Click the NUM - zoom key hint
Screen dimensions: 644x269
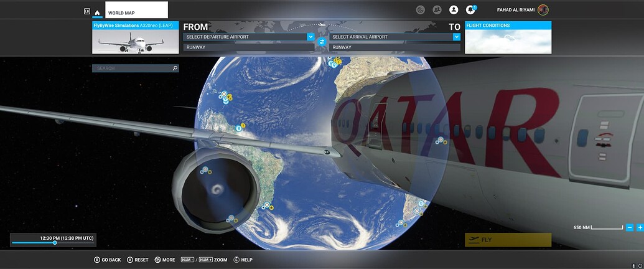click(188, 260)
